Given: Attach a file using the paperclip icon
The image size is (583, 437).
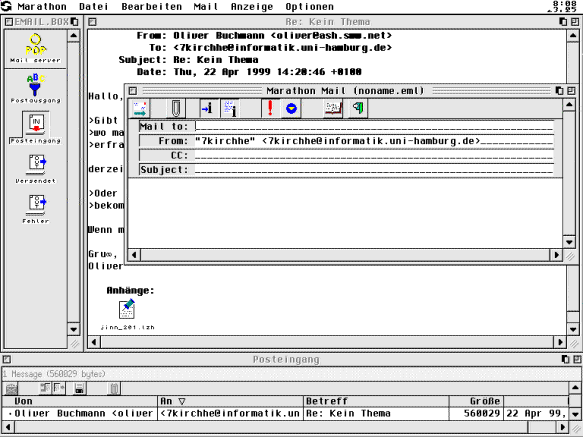Looking at the screenshot, I should 175,109.
